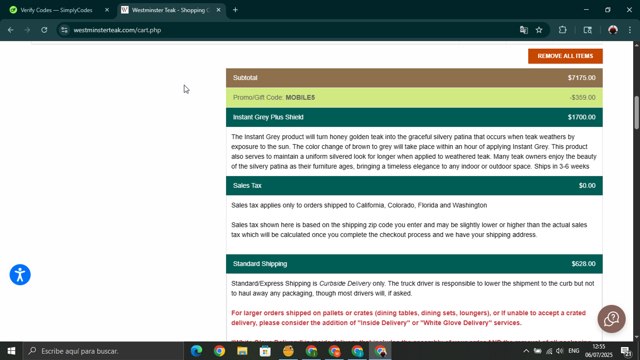Click the browser forward arrow
This screenshot has height=360, width=640.
pyautogui.click(x=27, y=30)
